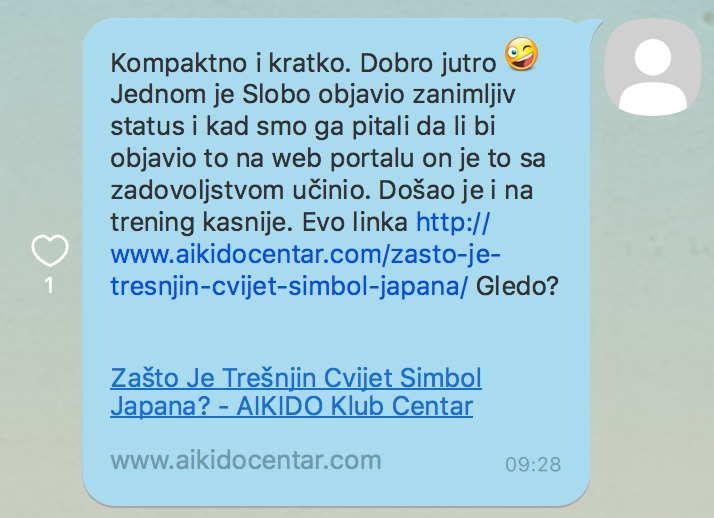Select the 09:28 message timestamp

tap(533, 465)
